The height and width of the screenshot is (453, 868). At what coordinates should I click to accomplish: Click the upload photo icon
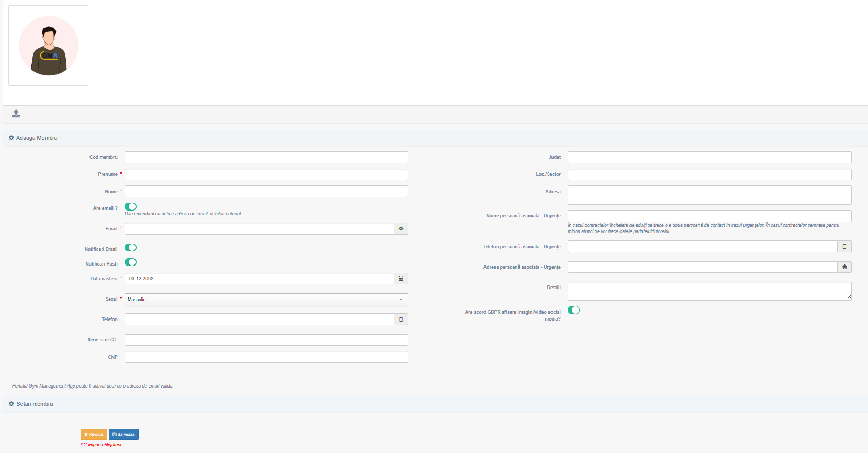(16, 114)
